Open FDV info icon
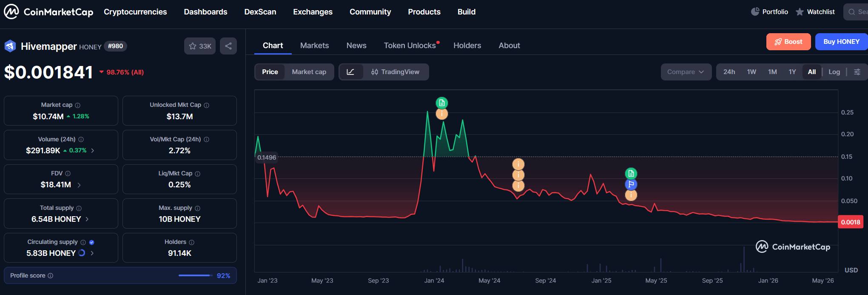 68,173
